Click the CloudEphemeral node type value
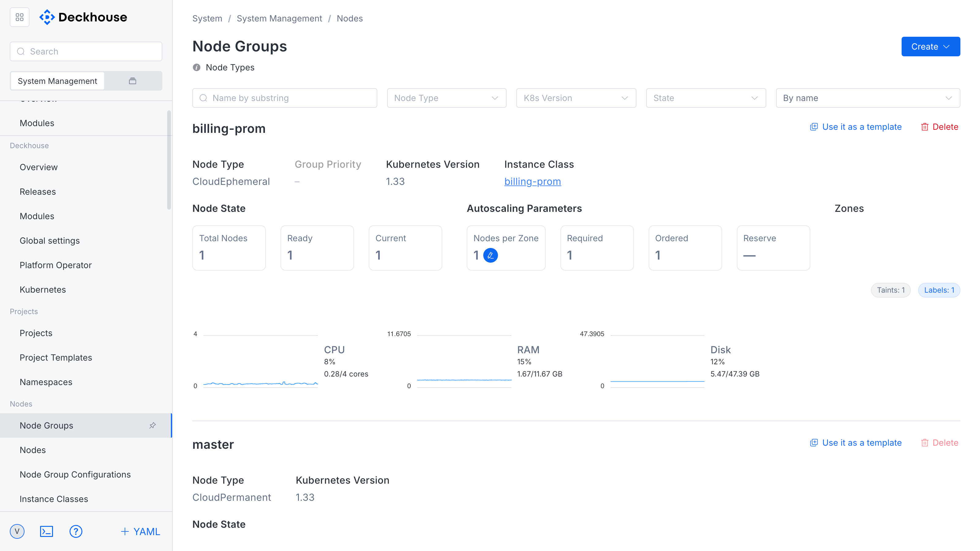 231,182
